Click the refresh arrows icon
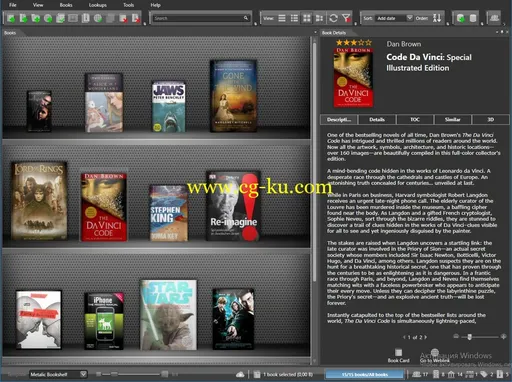This screenshot has height=382, width=512. pos(333,18)
